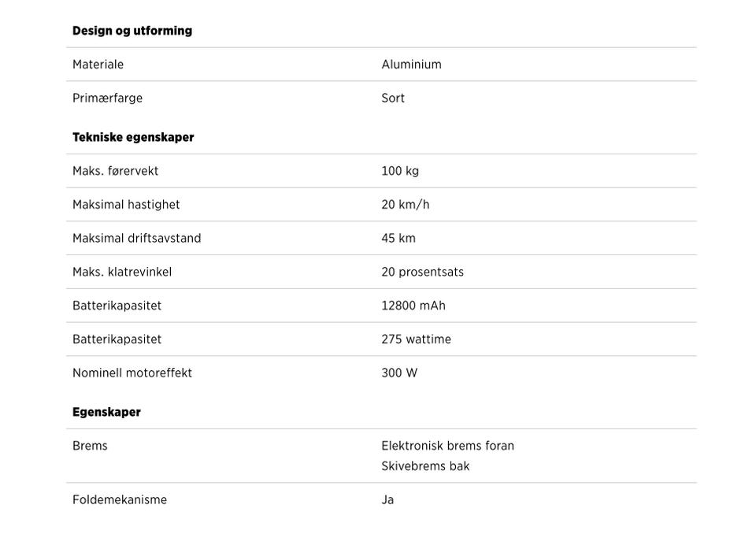Click the 100 kg value
Viewport: 756px width, 534px height.
[400, 171]
